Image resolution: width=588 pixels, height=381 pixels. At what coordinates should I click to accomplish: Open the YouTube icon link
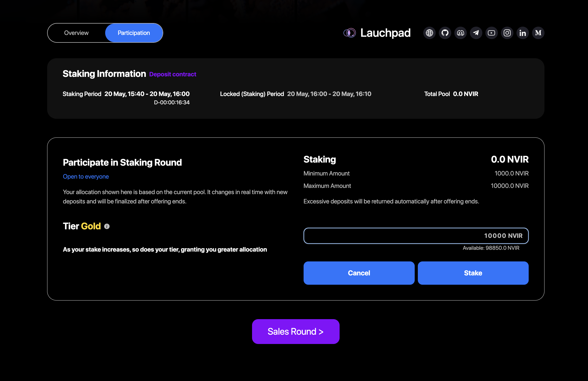click(x=491, y=33)
